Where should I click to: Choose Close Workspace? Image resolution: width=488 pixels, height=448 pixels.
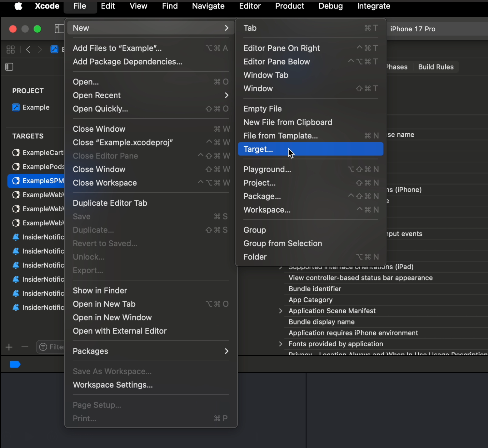tap(151, 183)
